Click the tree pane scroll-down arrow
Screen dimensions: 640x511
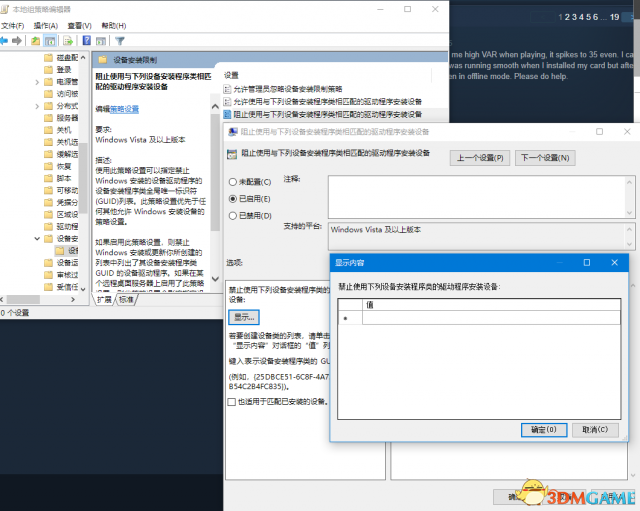83,289
